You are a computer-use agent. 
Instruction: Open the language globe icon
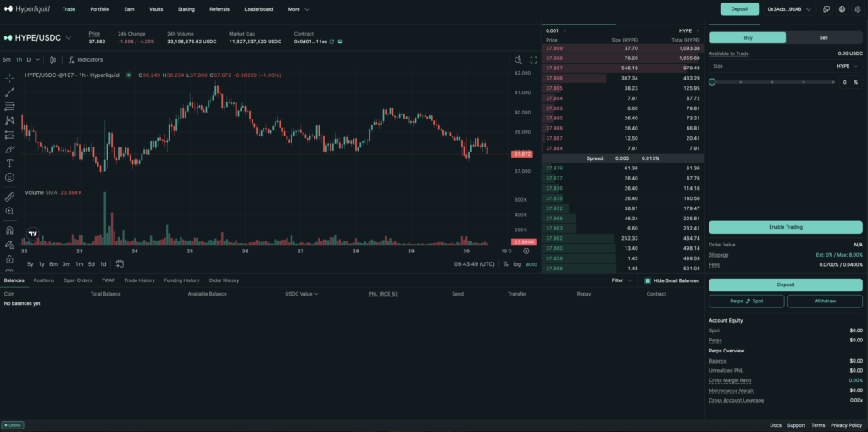click(842, 9)
